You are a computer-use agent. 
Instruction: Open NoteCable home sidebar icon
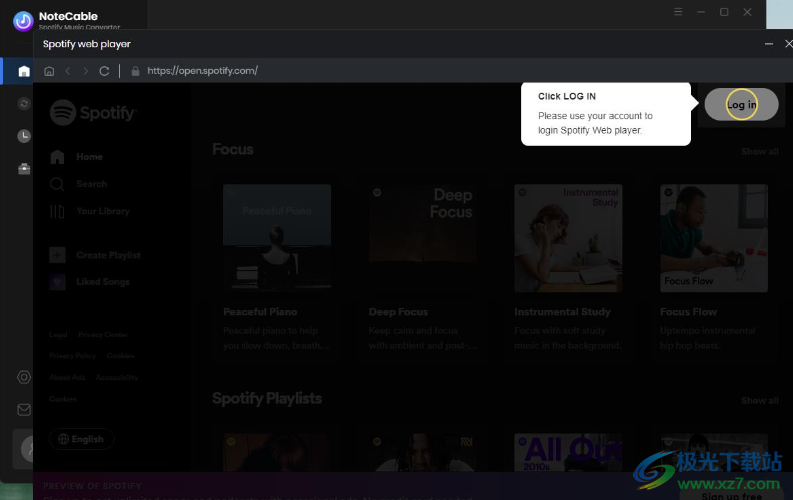coord(24,71)
